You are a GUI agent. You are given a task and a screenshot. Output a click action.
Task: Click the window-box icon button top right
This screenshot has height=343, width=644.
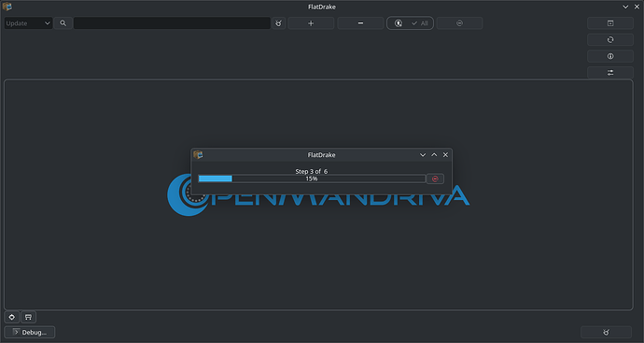coord(610,23)
